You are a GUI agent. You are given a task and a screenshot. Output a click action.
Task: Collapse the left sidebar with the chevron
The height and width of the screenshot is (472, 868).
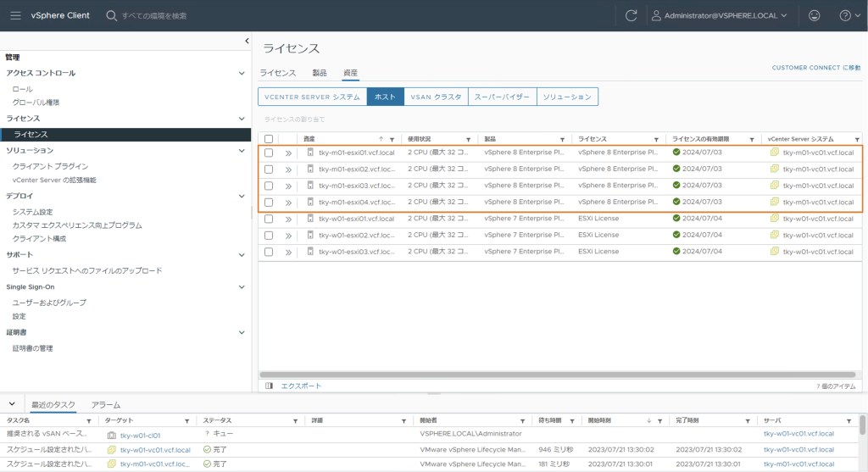pyautogui.click(x=247, y=41)
